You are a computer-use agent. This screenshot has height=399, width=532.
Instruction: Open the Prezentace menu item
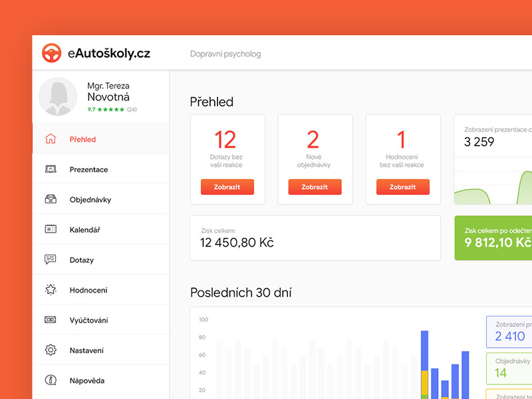tap(88, 170)
